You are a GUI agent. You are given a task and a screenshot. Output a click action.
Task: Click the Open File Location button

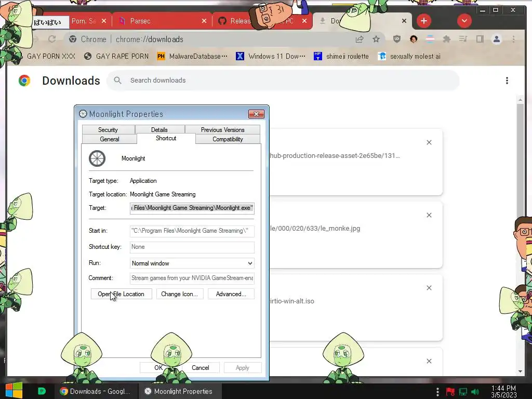(x=121, y=294)
